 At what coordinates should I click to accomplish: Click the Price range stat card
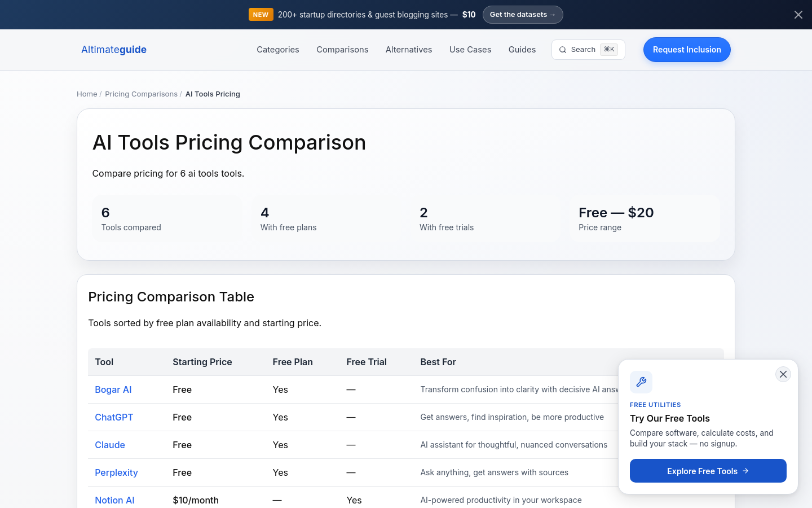click(x=645, y=219)
